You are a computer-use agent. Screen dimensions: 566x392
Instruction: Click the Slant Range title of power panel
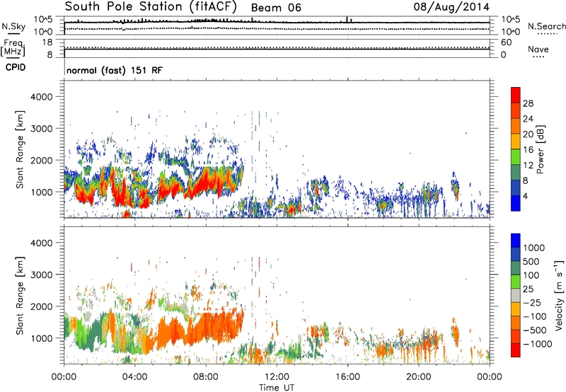pyautogui.click(x=20, y=149)
